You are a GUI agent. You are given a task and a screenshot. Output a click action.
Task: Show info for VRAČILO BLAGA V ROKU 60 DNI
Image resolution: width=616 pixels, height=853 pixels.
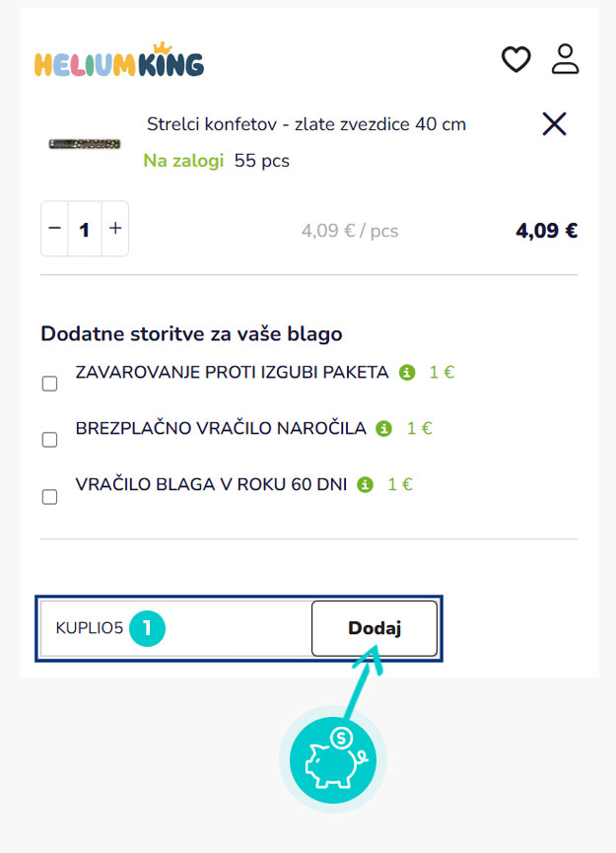(x=366, y=485)
